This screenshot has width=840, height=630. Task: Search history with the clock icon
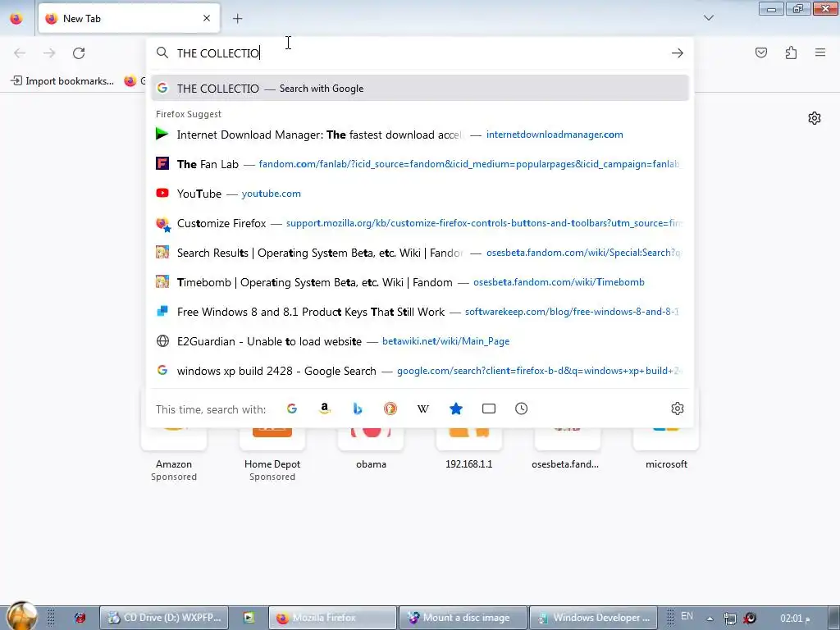521,409
